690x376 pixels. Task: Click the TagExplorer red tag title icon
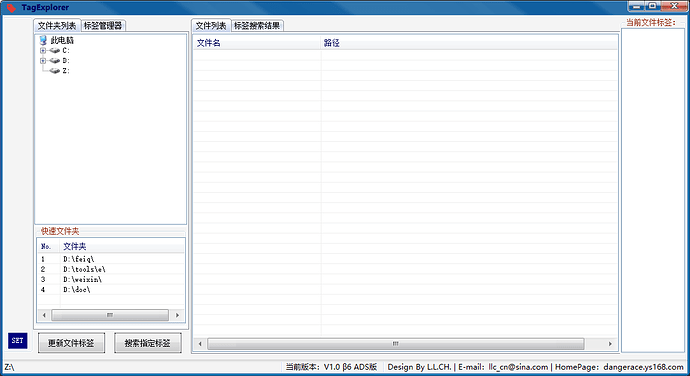tap(11, 7)
